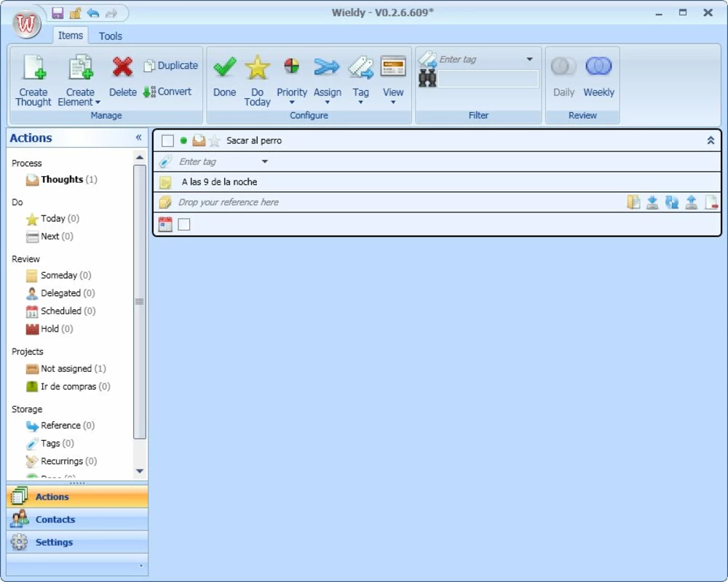Click the note icon beside A las 9
This screenshot has width=728, height=582.
[165, 183]
